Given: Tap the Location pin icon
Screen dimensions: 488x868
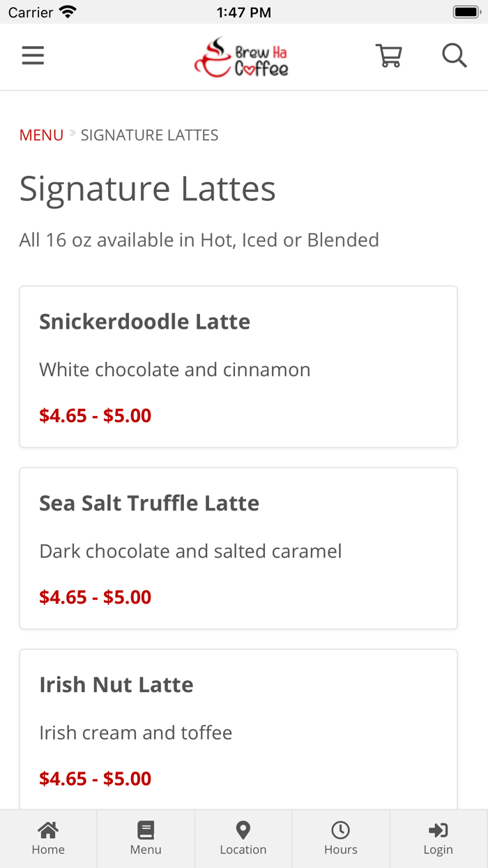Looking at the screenshot, I should [x=243, y=830].
